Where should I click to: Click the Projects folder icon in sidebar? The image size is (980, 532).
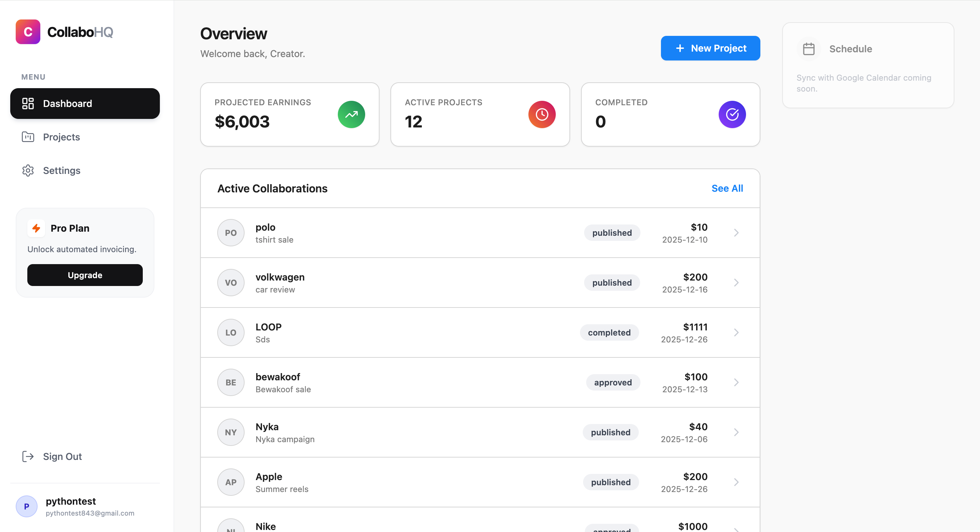[28, 137]
